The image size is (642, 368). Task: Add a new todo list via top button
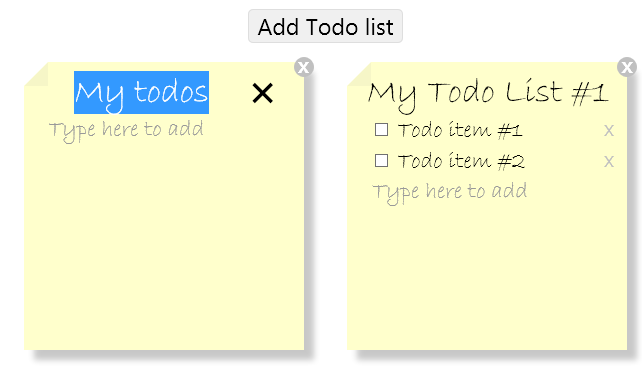coord(326,26)
